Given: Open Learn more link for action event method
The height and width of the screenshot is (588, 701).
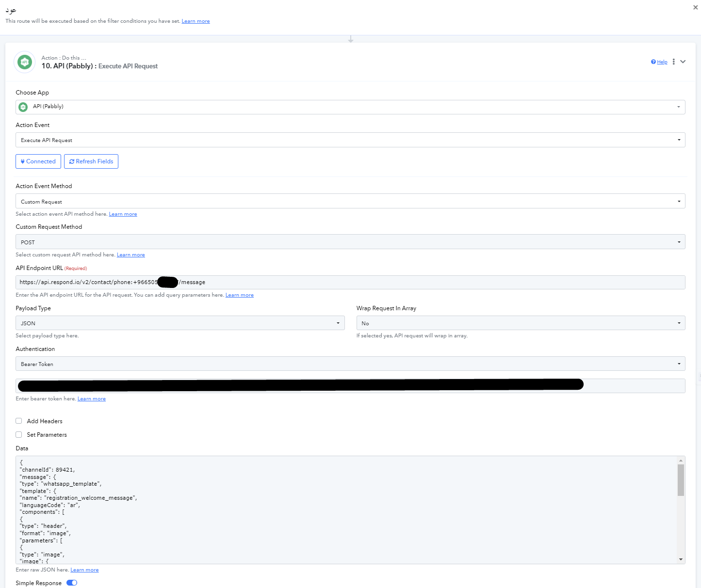Looking at the screenshot, I should click(x=123, y=214).
